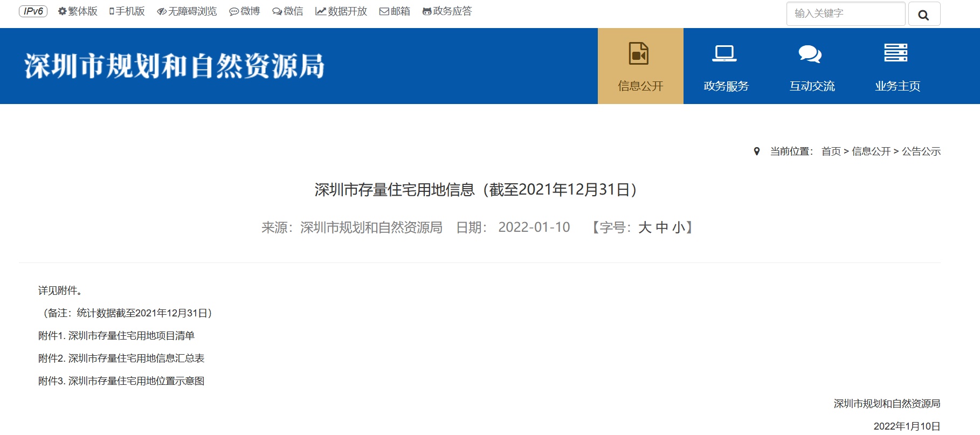Viewport: 980px width, 435px height.
Task: Open the 业务主页 navigation tab
Action: (898, 66)
